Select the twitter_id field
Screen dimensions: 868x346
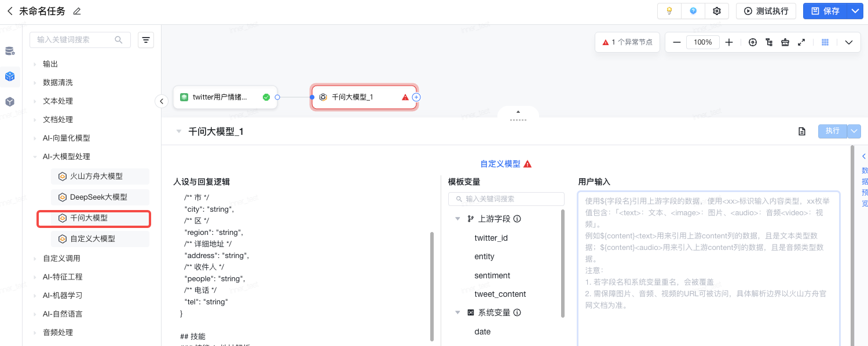click(491, 238)
